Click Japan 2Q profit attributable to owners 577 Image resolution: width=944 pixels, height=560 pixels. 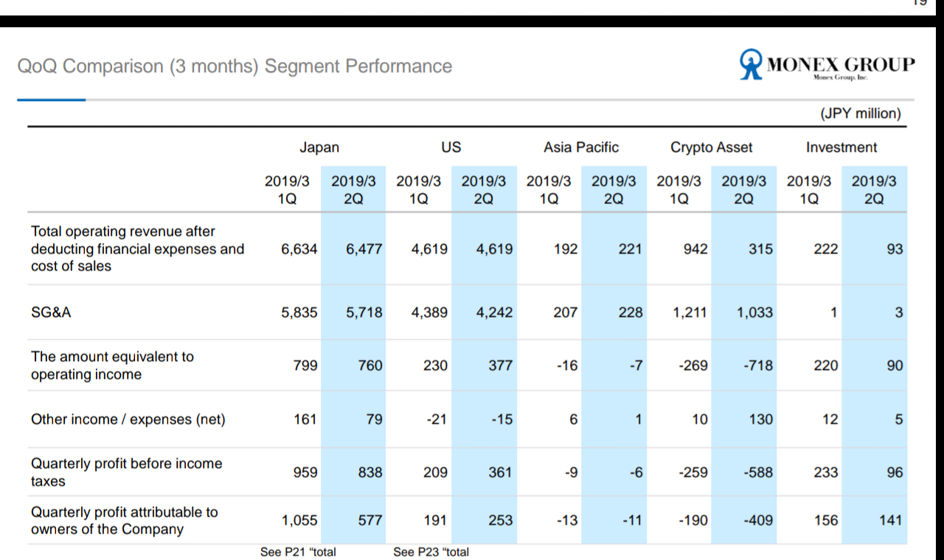coord(371,520)
